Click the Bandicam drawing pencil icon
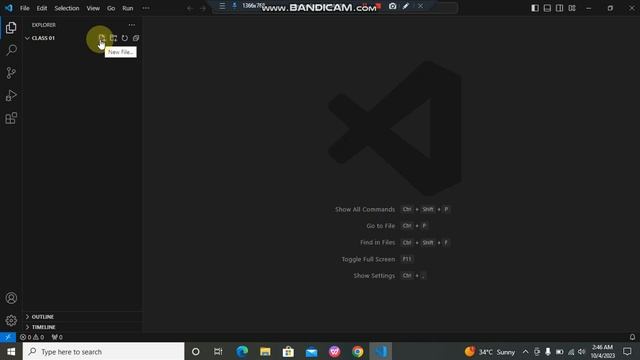Viewport: 640px width, 360px height. pos(405,6)
